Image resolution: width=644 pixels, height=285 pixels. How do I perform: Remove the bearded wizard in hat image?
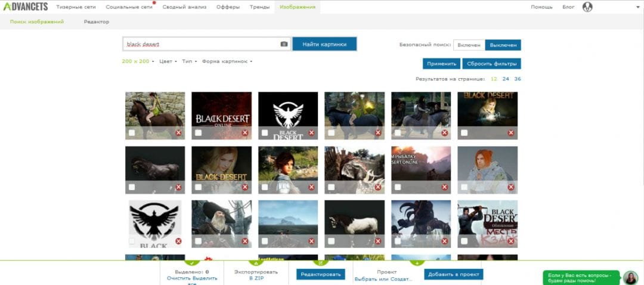245,241
